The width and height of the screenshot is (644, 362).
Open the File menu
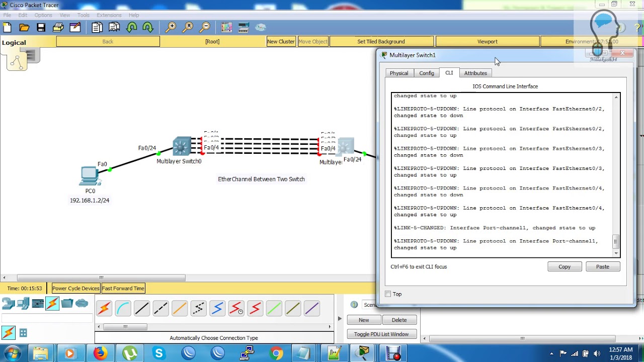tap(7, 15)
